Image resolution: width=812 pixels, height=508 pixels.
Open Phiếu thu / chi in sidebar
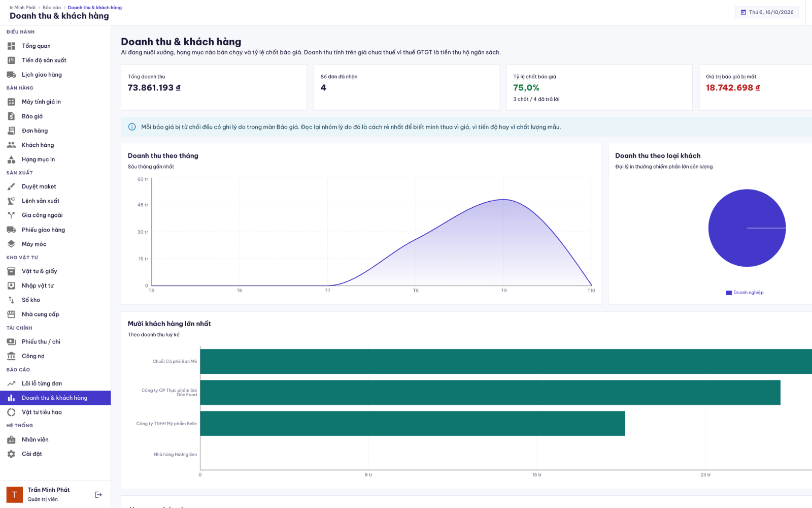(x=55, y=342)
